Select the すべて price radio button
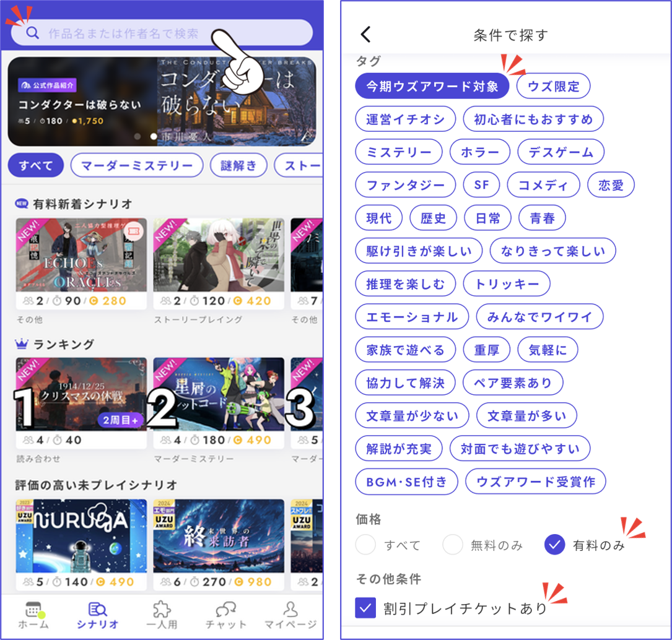The width and height of the screenshot is (672, 640). (x=366, y=545)
